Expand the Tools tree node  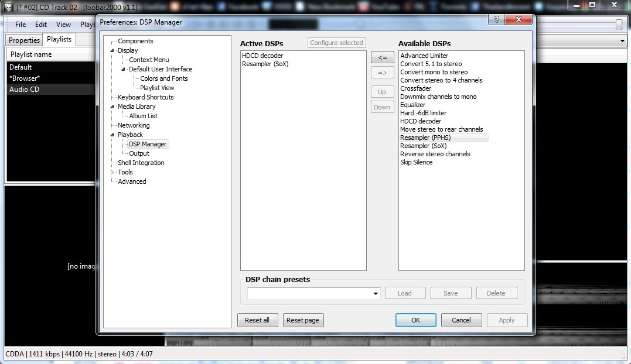point(112,172)
